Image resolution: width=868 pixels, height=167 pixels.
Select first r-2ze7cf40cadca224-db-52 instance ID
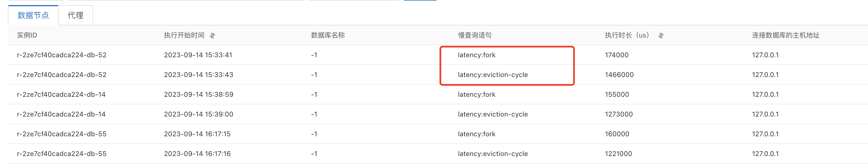(62, 55)
